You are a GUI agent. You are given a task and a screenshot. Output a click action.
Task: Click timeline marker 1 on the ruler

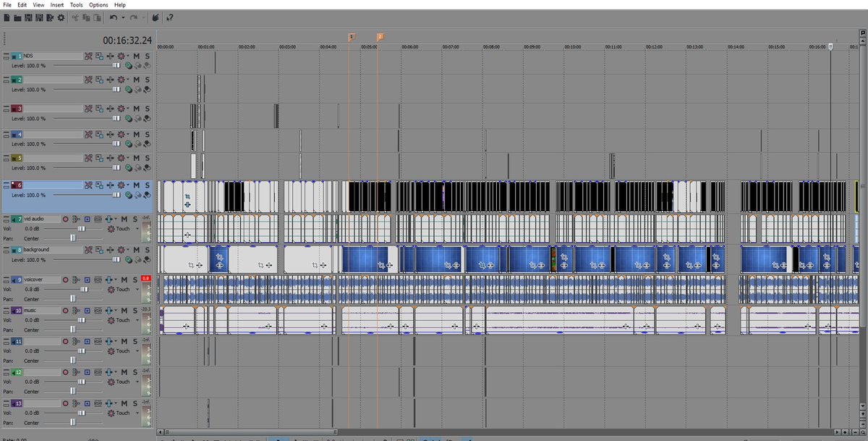coord(352,36)
